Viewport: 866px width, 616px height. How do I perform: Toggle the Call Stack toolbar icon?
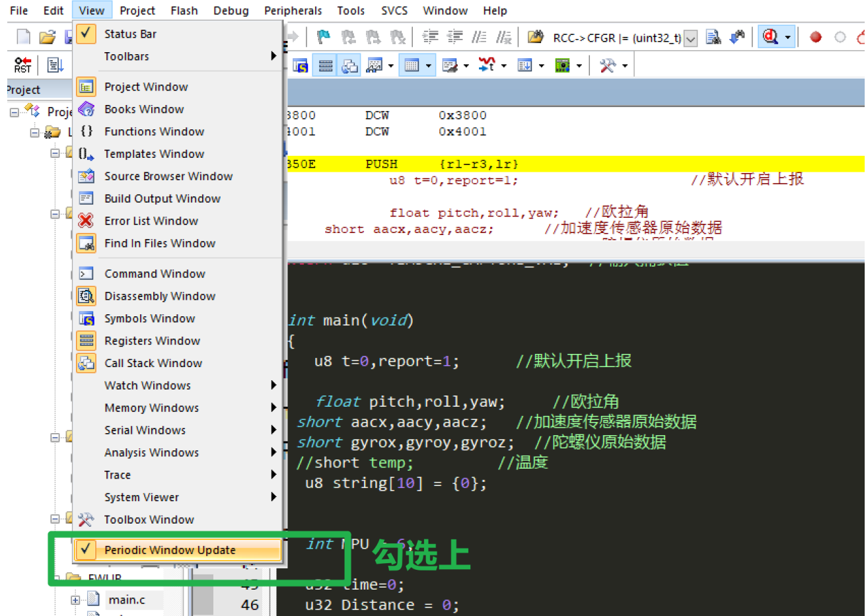349,65
